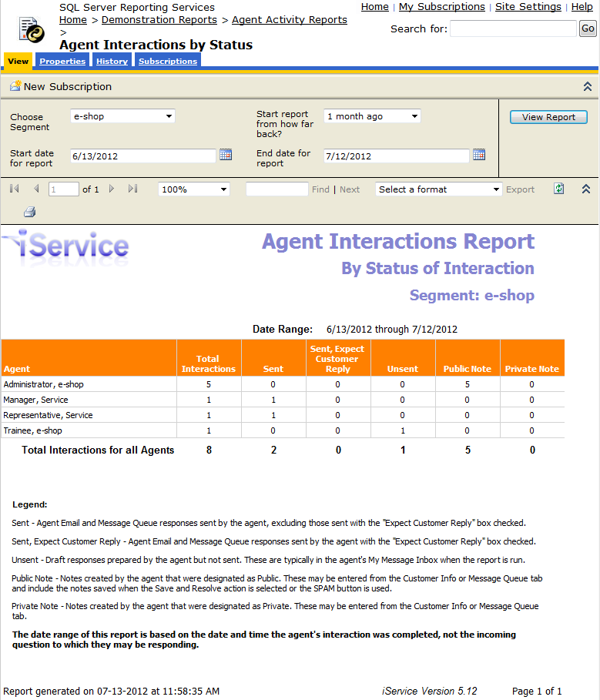Jump to last report page
The height and width of the screenshot is (700, 600).
(x=132, y=189)
